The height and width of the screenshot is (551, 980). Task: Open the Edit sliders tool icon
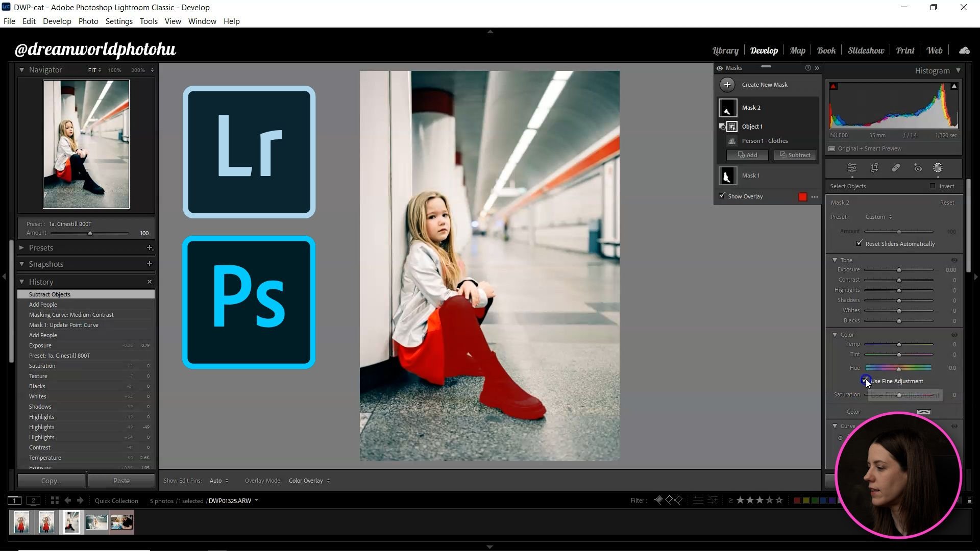(852, 168)
